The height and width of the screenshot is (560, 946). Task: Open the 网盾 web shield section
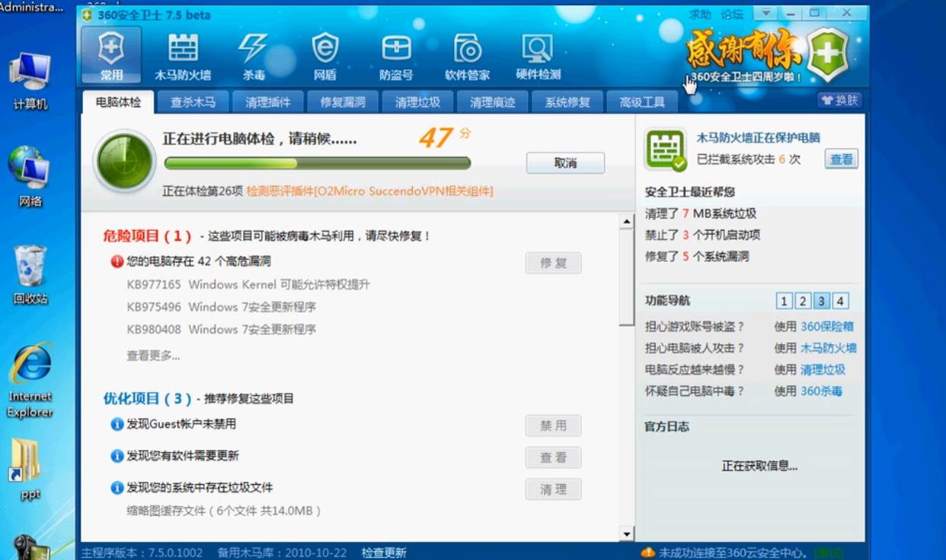pos(325,55)
